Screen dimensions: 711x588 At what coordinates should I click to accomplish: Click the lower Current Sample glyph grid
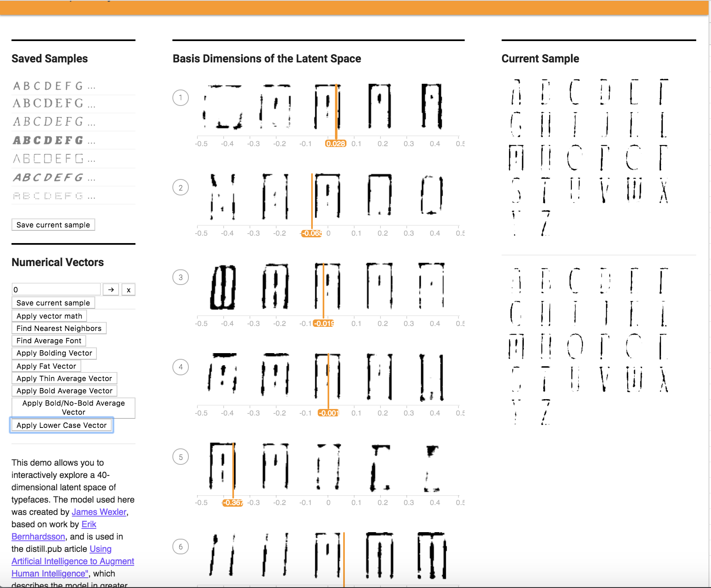(590, 347)
